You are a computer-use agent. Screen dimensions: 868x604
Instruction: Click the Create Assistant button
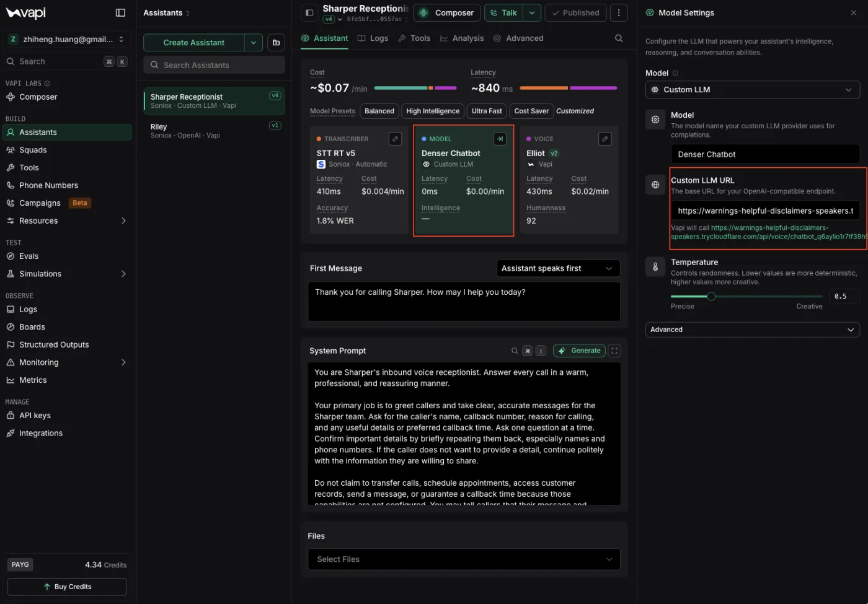pos(193,42)
